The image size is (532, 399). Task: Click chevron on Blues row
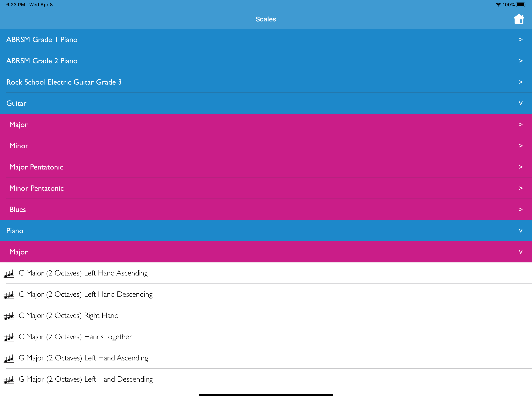click(521, 209)
